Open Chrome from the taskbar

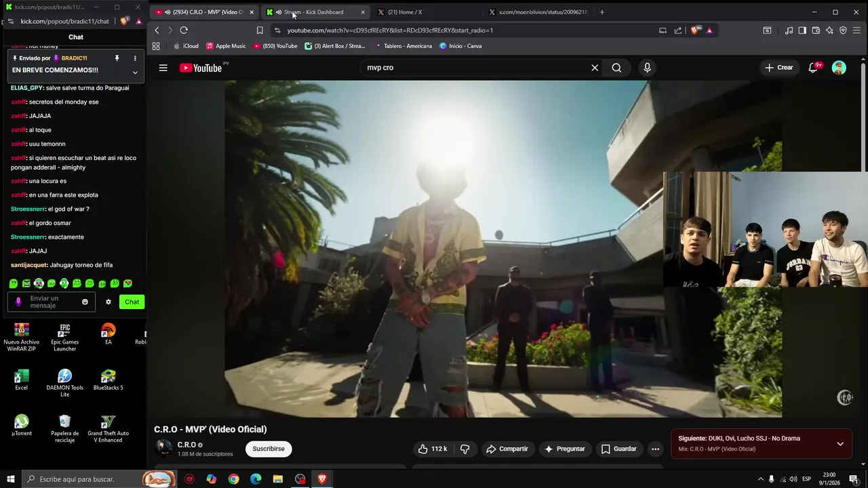click(233, 479)
